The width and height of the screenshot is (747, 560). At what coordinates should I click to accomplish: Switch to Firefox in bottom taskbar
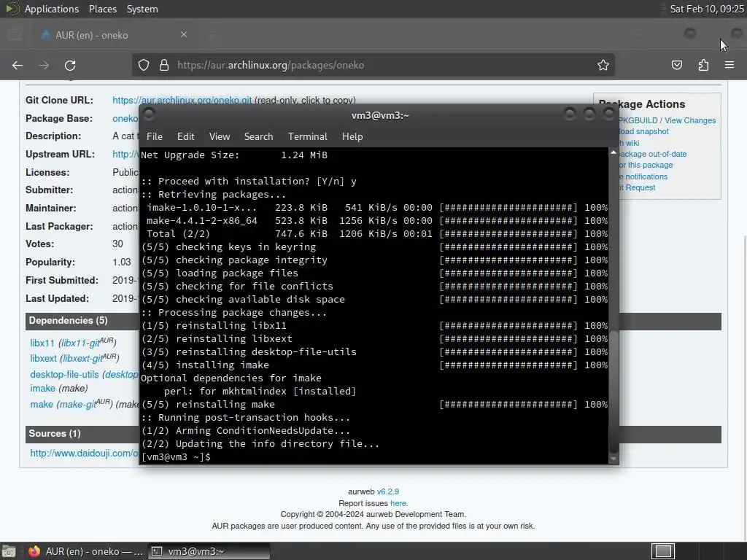(86, 551)
